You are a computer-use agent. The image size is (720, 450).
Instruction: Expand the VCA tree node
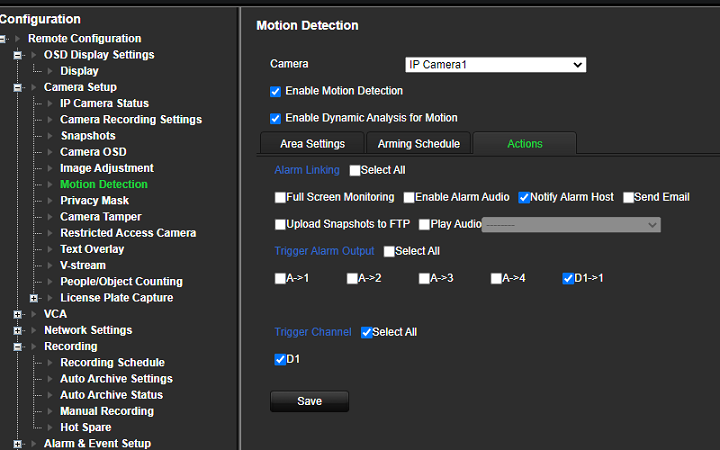point(17,315)
